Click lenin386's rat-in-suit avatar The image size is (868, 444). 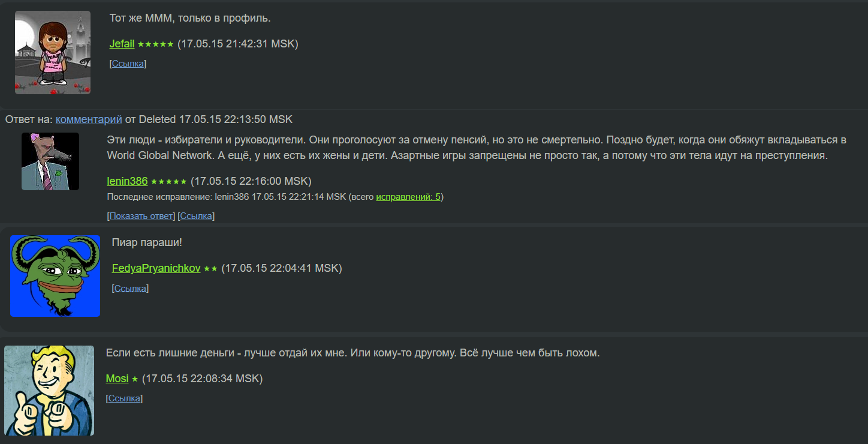click(50, 161)
